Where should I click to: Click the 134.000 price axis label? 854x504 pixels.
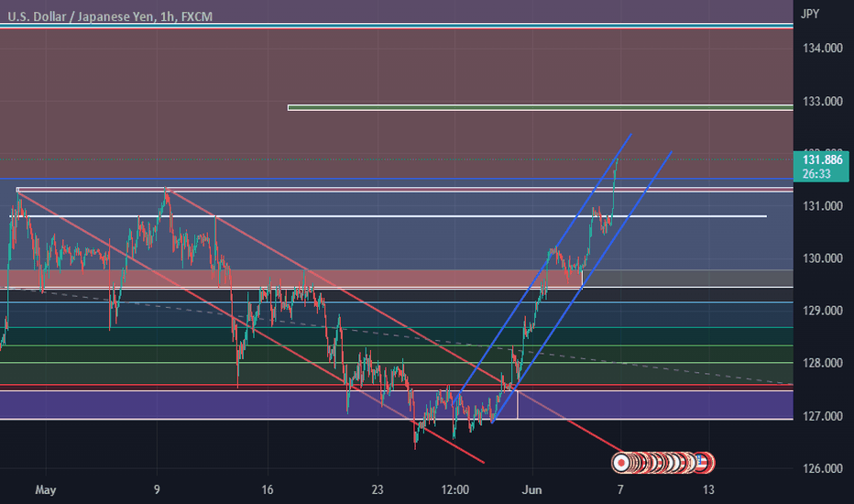(823, 49)
